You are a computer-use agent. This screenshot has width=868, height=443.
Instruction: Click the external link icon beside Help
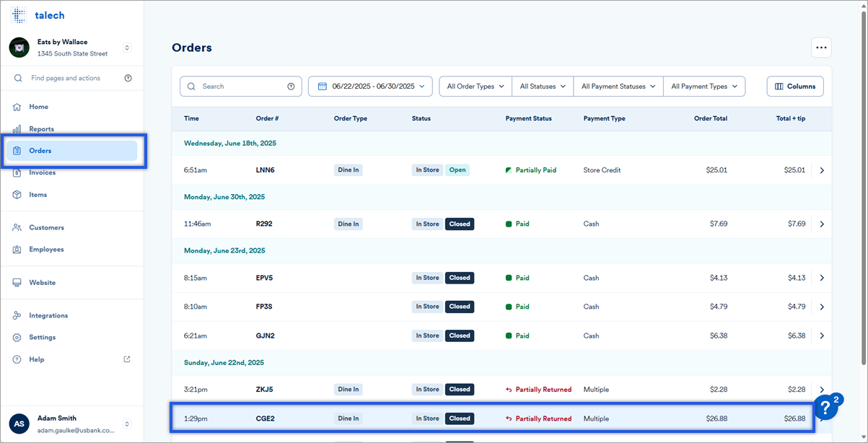pyautogui.click(x=128, y=359)
